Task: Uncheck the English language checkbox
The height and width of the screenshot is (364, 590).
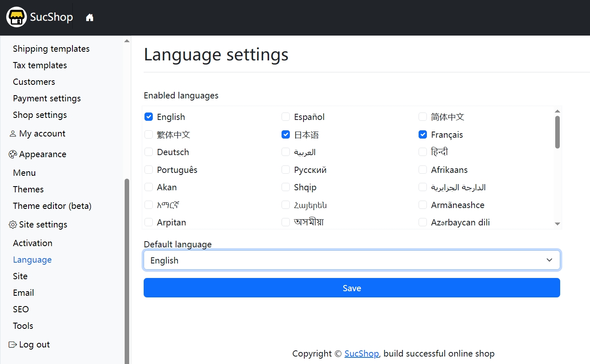Action: click(x=149, y=117)
